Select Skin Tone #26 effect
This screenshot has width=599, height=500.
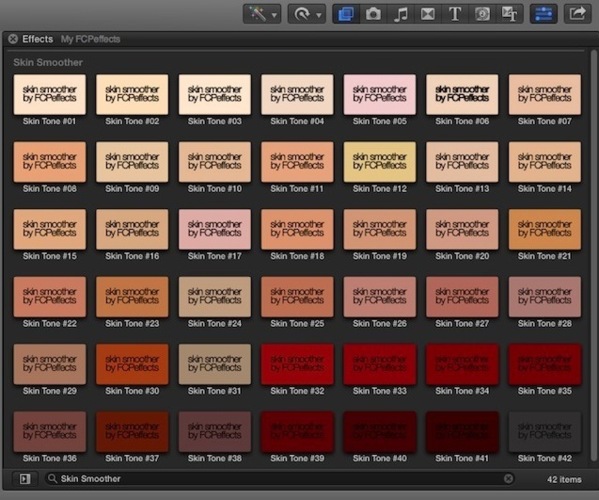(380, 297)
